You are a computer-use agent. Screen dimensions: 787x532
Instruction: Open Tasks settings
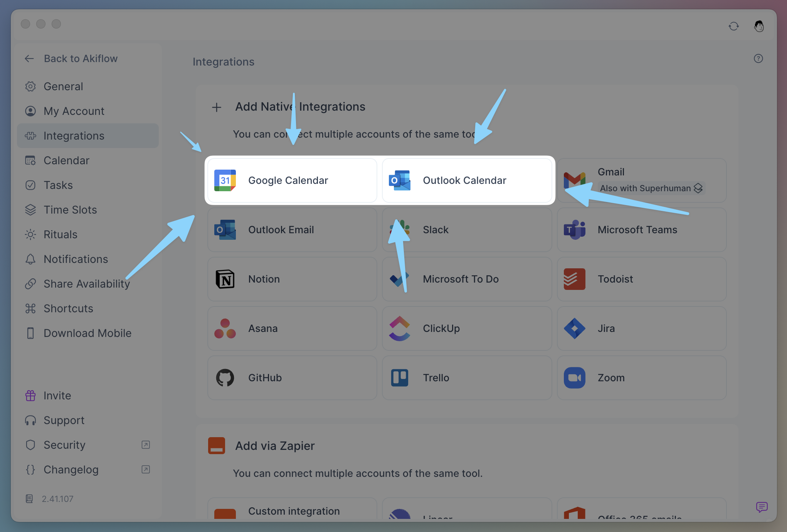(x=88, y=185)
